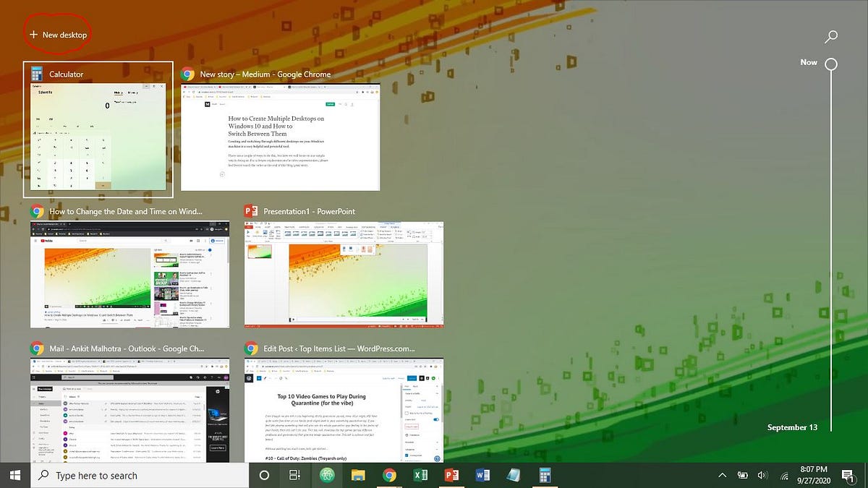The height and width of the screenshot is (488, 868).
Task: Click the volume icon in the system tray
Action: click(762, 475)
